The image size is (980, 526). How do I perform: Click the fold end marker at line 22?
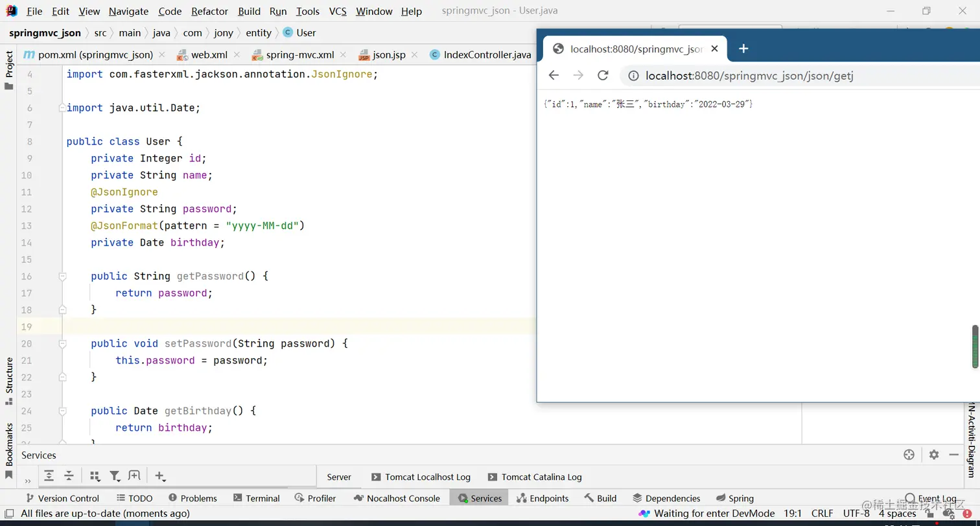coord(62,377)
